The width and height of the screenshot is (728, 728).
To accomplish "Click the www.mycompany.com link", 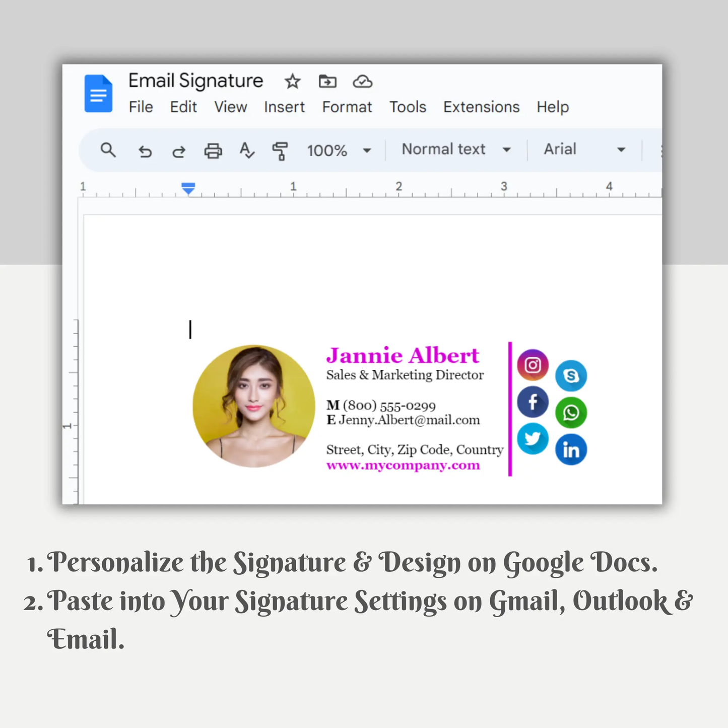I will tap(403, 465).
